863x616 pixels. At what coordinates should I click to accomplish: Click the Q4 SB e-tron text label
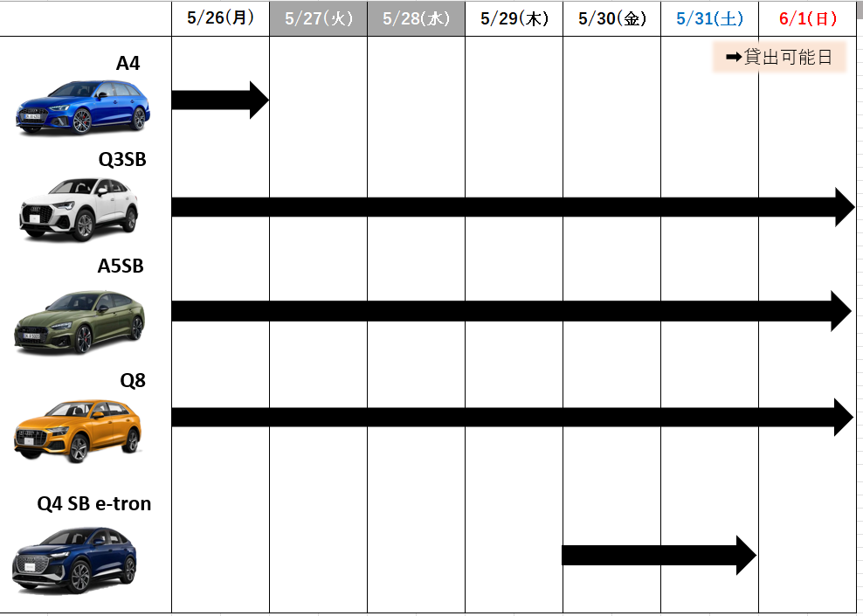point(93,504)
